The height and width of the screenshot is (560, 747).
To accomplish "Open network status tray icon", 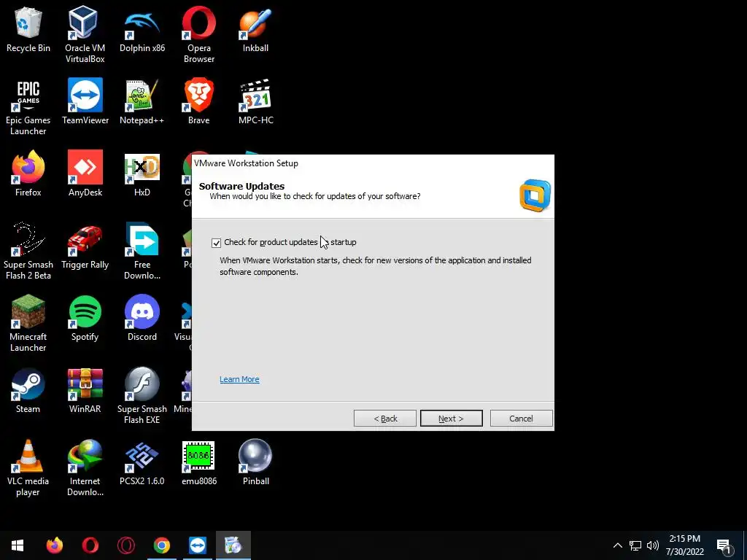I will coord(635,545).
